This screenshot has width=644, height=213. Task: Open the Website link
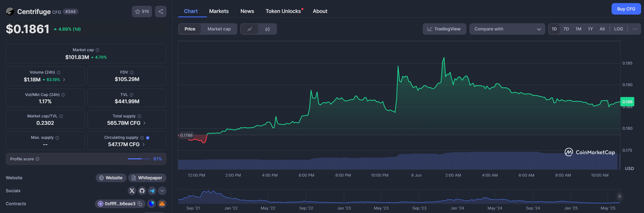coord(111,178)
